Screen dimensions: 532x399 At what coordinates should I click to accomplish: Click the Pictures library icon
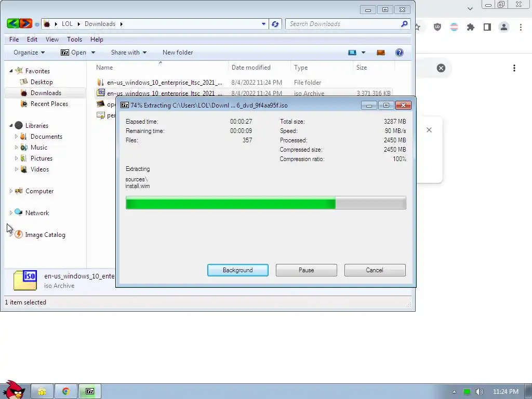click(24, 158)
